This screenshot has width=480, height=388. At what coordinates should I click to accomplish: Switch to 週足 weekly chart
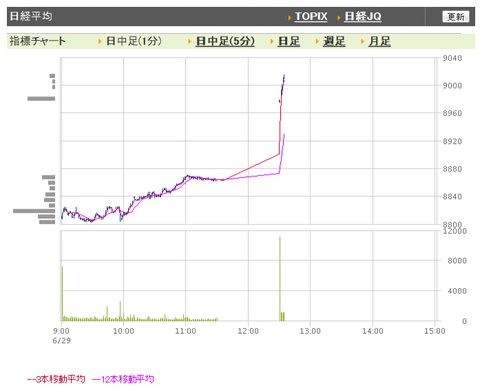334,41
